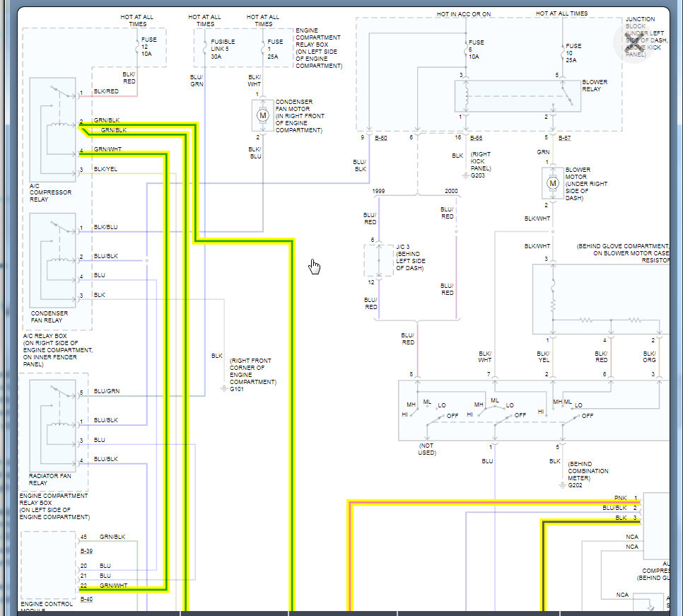Click the GRN/WHT label at control module pin 22
This screenshot has width=683, height=616.
(x=113, y=586)
